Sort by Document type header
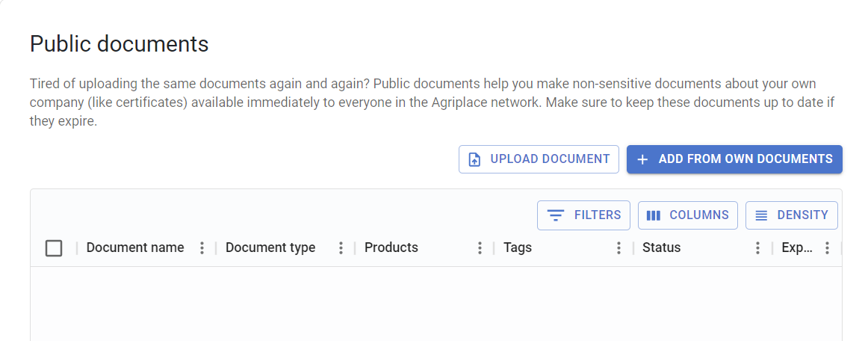This screenshot has width=868, height=341. tap(270, 248)
